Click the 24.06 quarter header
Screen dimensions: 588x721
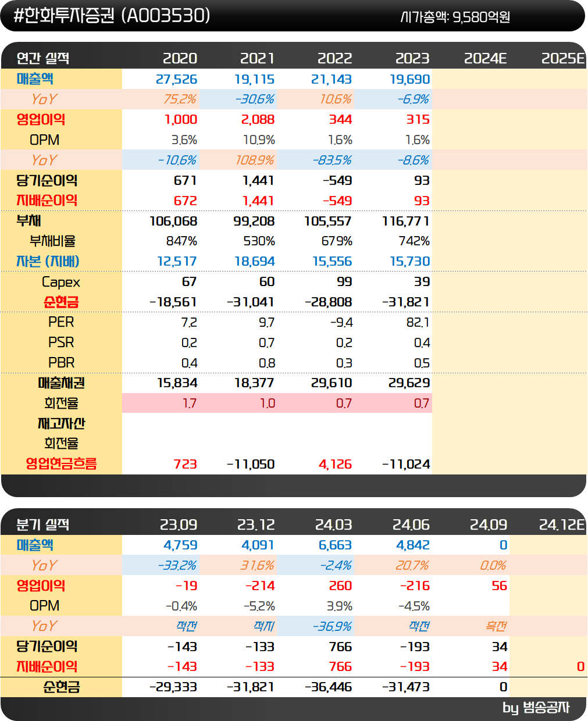[x=411, y=524]
